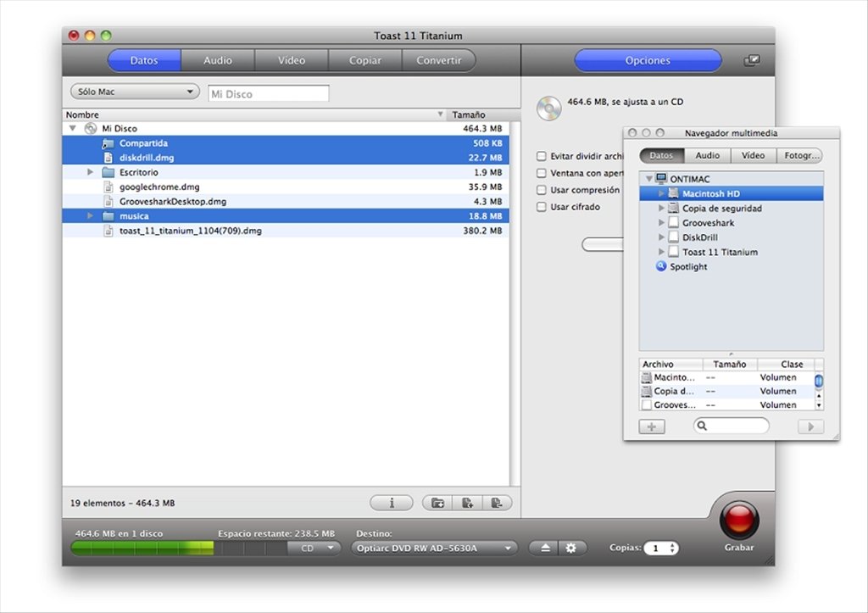Click the add file icon button
Image resolution: width=868 pixels, height=613 pixels.
[x=467, y=503]
